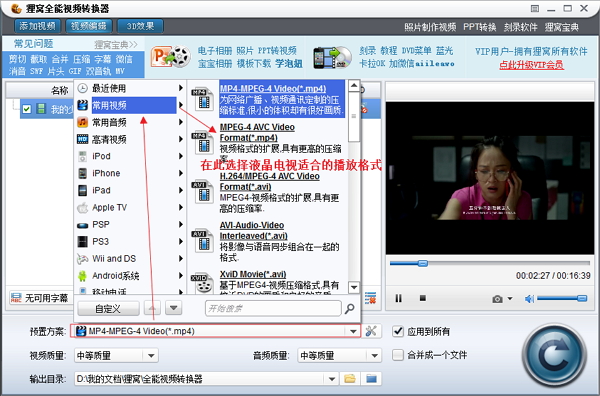Enable the 合并成一个文件 checkbox
The height and width of the screenshot is (396, 600).
[398, 355]
